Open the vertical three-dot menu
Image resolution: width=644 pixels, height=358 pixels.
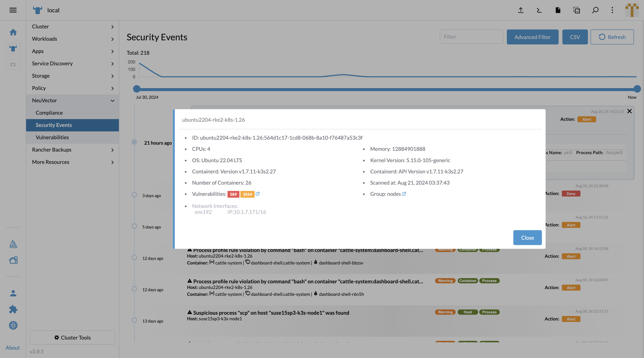tap(612, 10)
